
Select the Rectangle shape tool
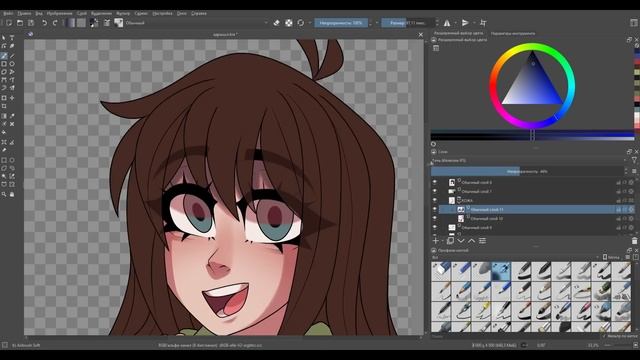coord(4,64)
